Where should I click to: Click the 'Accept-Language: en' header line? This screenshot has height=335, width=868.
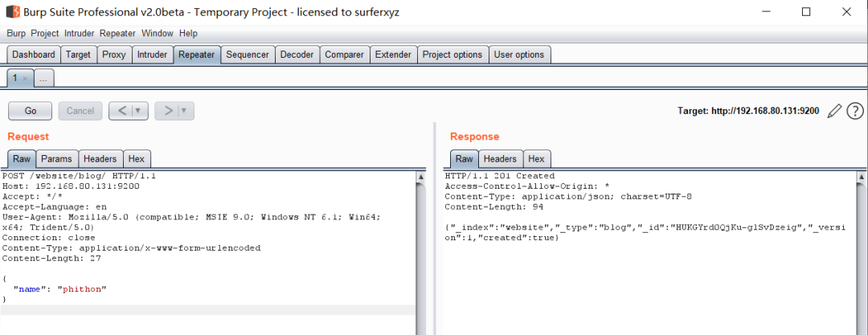55,206
